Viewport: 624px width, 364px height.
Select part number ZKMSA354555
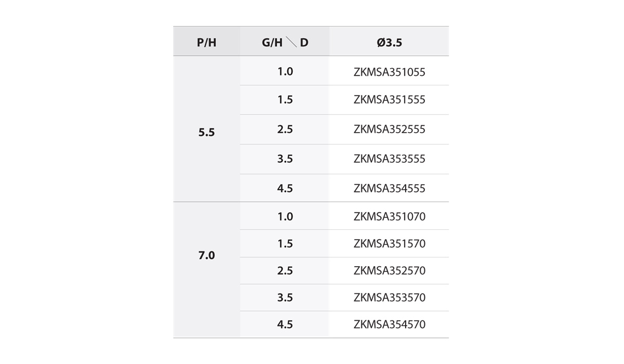(x=389, y=188)
